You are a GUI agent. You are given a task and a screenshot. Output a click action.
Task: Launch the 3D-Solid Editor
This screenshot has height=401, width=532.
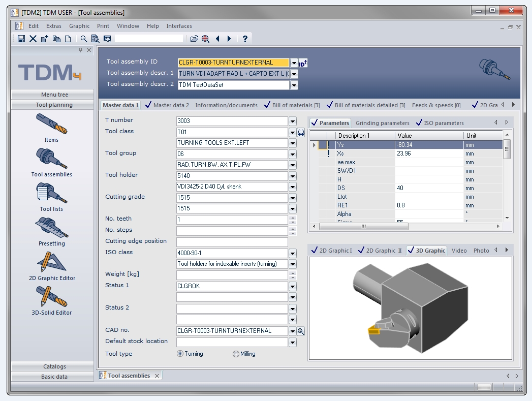click(x=51, y=301)
